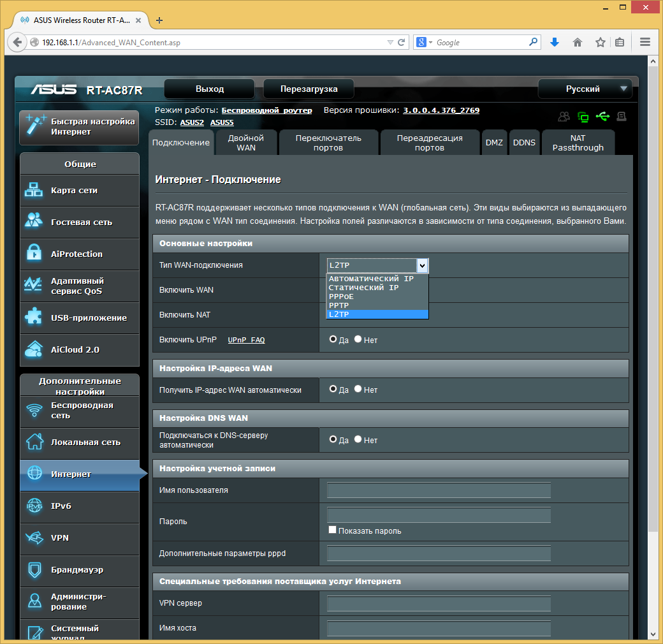The image size is (663, 644).
Task: Select Нет for automatic DNS server
Action: (x=358, y=439)
